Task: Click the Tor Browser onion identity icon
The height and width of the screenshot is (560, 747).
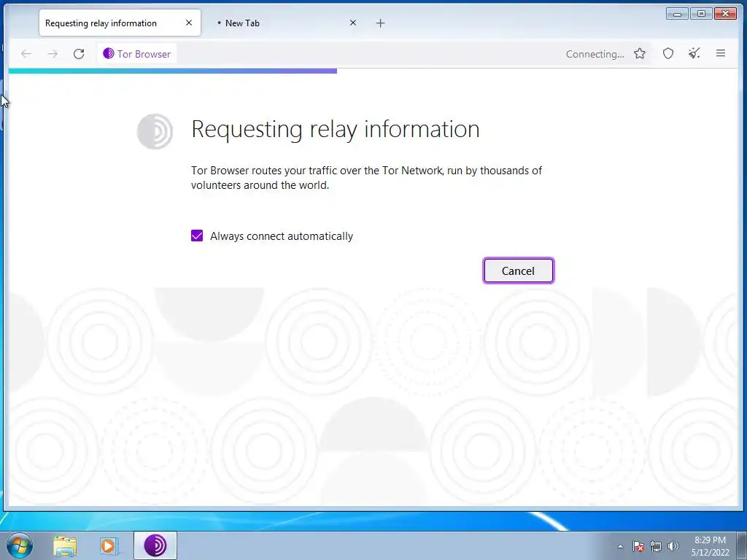Action: pyautogui.click(x=109, y=53)
